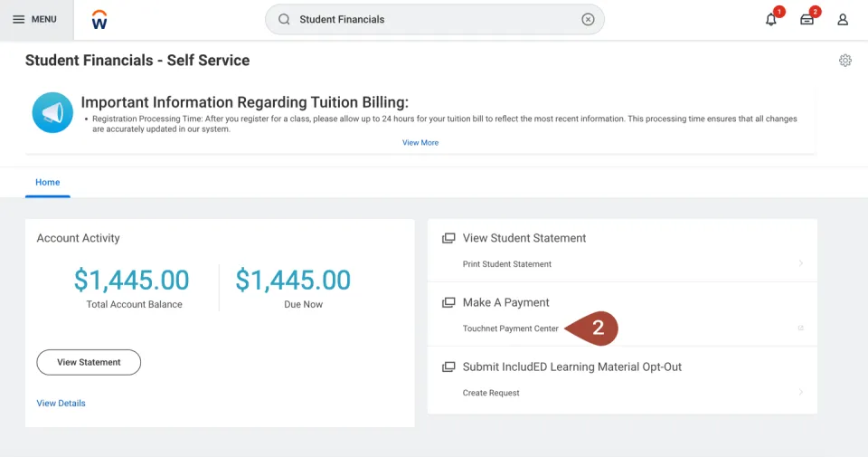The width and height of the screenshot is (868, 457).
Task: Open Create Request
Action: (x=491, y=393)
